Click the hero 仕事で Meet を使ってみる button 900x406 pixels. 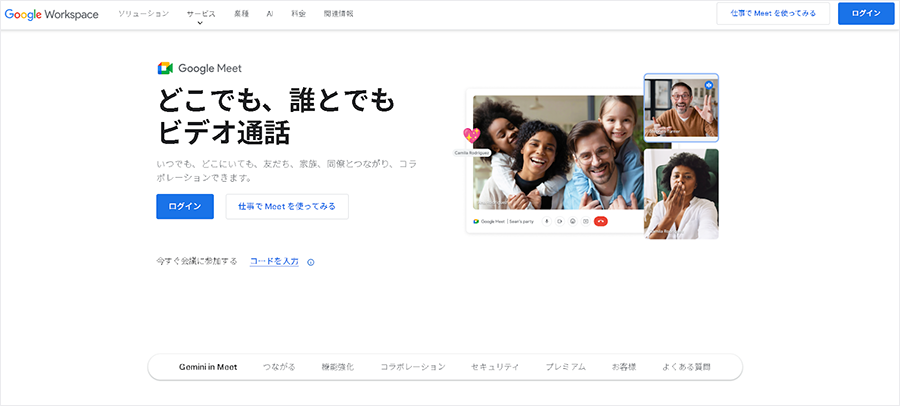[x=287, y=206]
